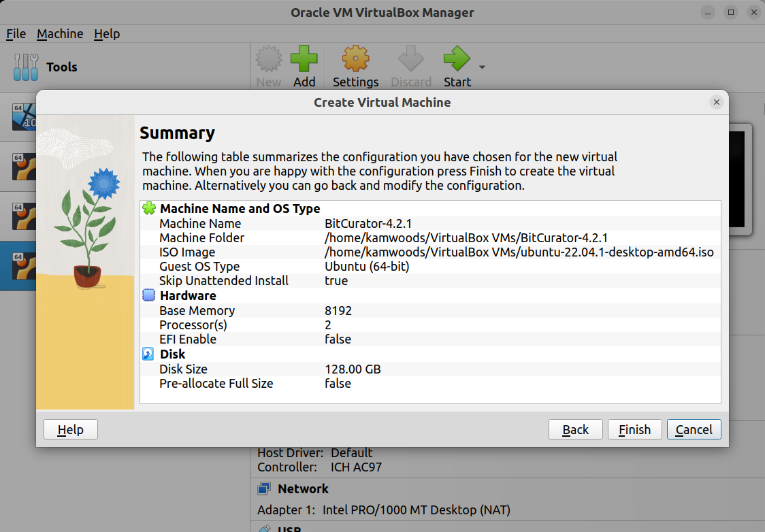
Task: Open Help for the wizard
Action: pyautogui.click(x=71, y=429)
